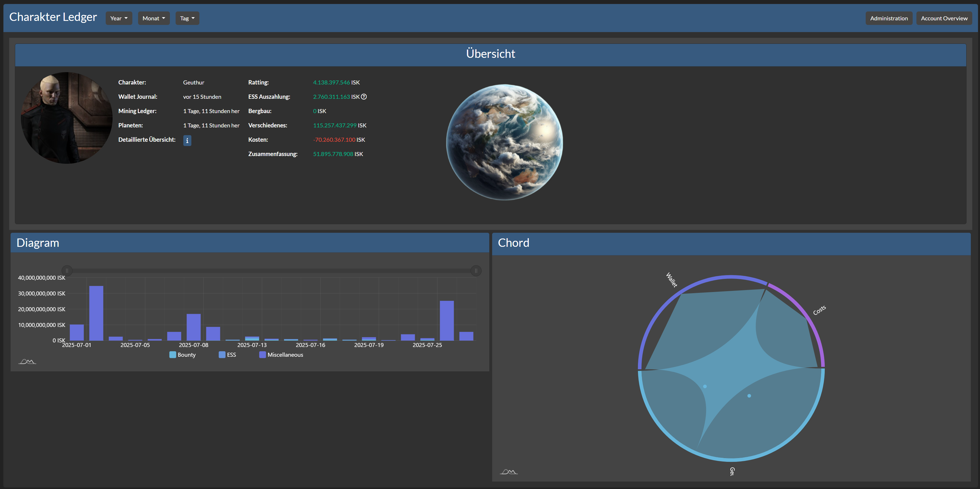Screen dimensions: 980x489
Task: Open Account Overview
Action: coord(944,18)
